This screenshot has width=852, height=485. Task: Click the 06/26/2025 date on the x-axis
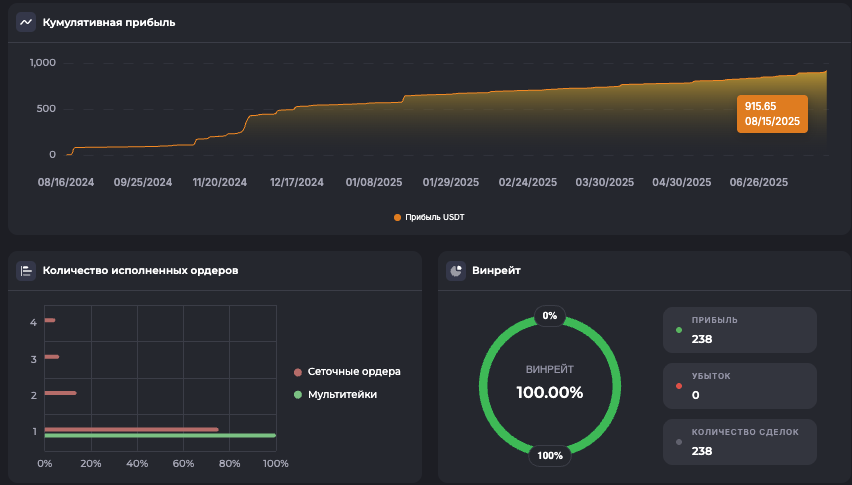759,183
